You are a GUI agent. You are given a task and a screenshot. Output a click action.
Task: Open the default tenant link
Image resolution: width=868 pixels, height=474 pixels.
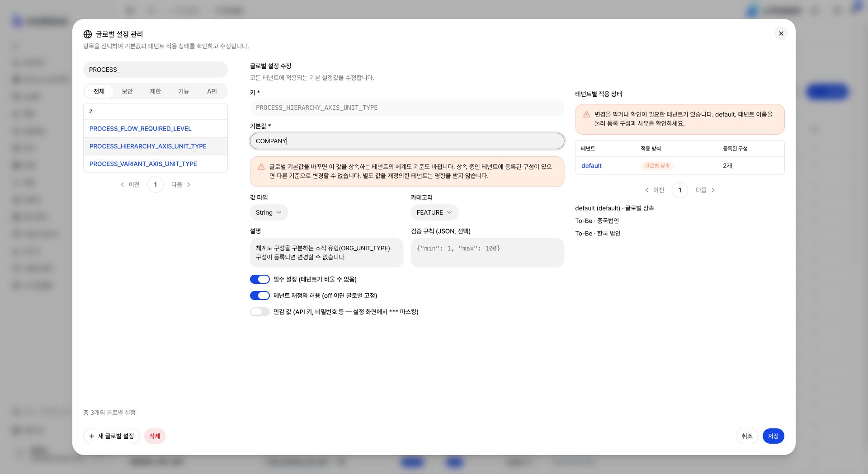pos(591,166)
